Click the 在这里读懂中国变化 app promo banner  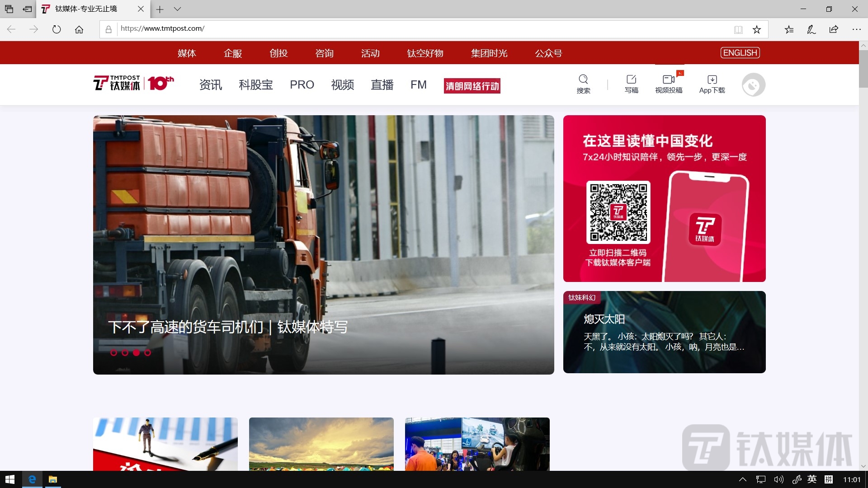[x=664, y=198]
